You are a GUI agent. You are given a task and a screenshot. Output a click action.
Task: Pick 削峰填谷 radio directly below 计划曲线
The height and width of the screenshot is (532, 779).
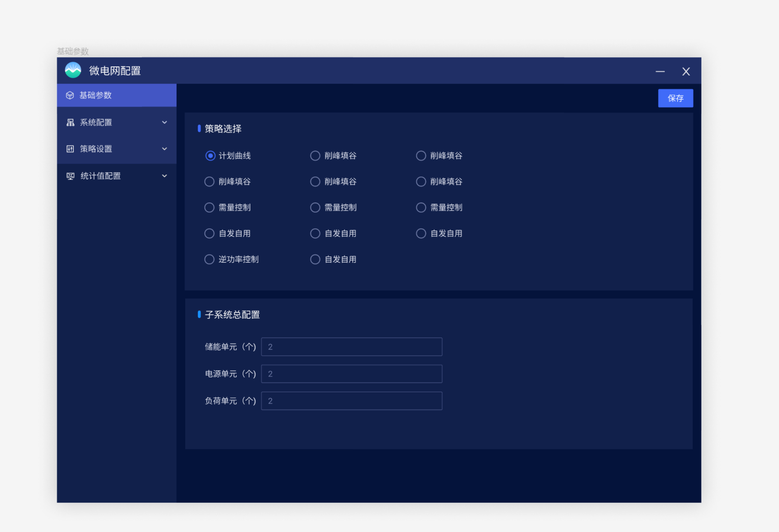pyautogui.click(x=209, y=182)
